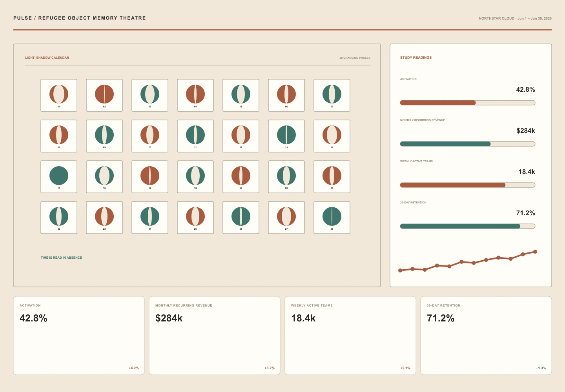Click the Monthly Recurring Revenue progress bar
This screenshot has width=565, height=392.
click(468, 144)
